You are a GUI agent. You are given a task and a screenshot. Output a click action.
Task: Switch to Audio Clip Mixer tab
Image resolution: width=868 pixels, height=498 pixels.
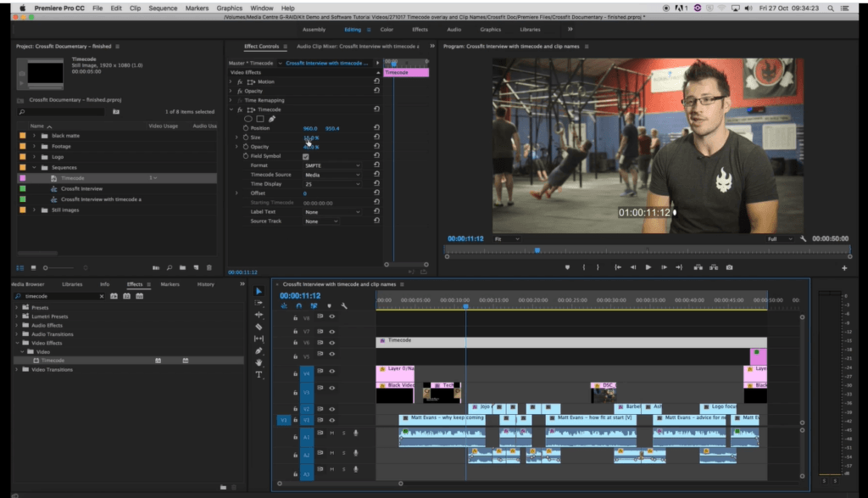[x=358, y=47]
